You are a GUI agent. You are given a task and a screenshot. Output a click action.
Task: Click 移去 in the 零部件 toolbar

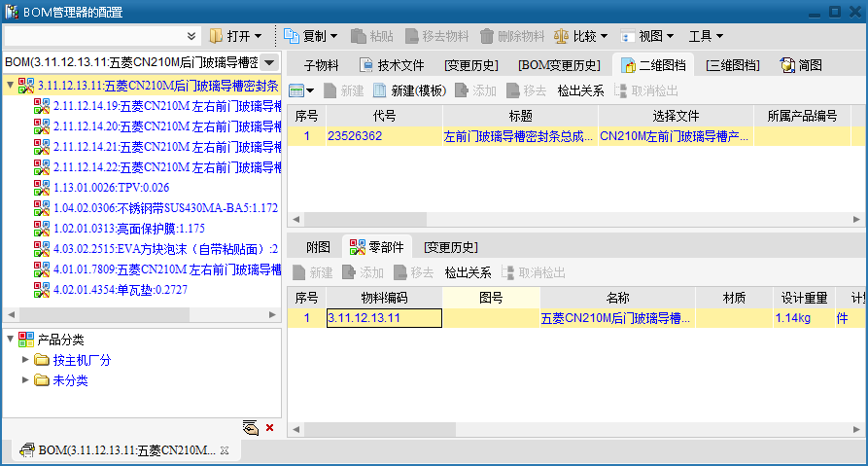pyautogui.click(x=413, y=272)
